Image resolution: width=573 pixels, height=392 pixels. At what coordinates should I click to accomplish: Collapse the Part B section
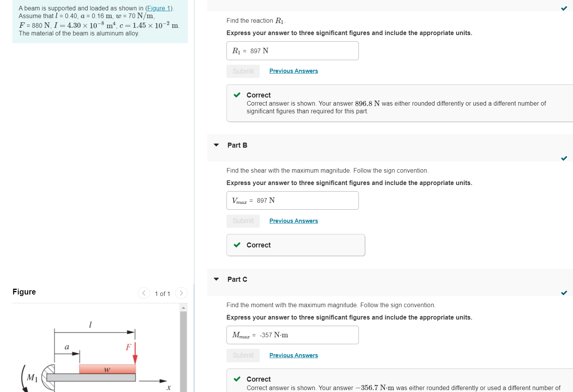tap(216, 145)
